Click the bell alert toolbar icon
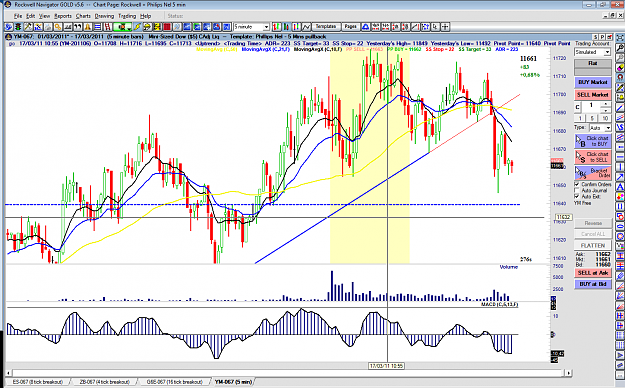The width and height of the screenshot is (625, 388). pos(87,27)
